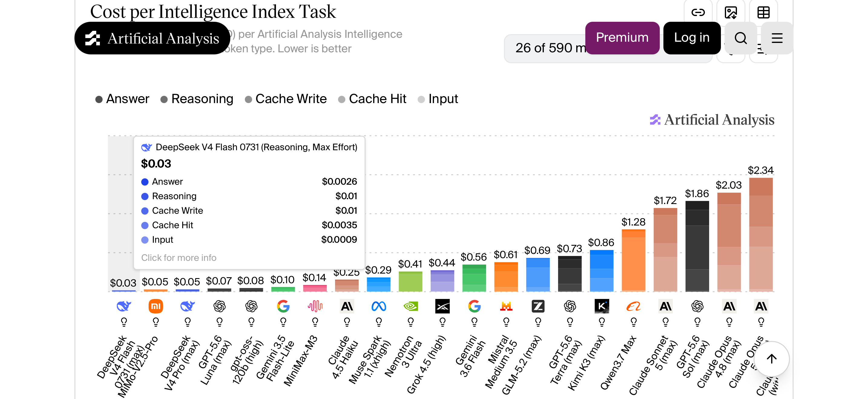Viewport: 868px width, 399px height.
Task: Click the Anthropic logo for Claude Sonnet 5 (max)
Action: point(666,306)
